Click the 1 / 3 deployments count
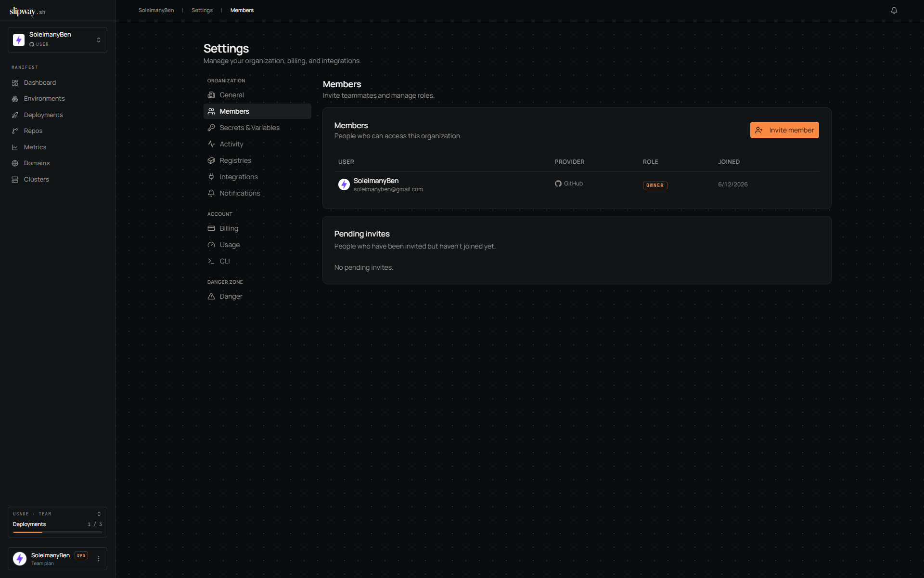This screenshot has width=924, height=578. [x=95, y=525]
